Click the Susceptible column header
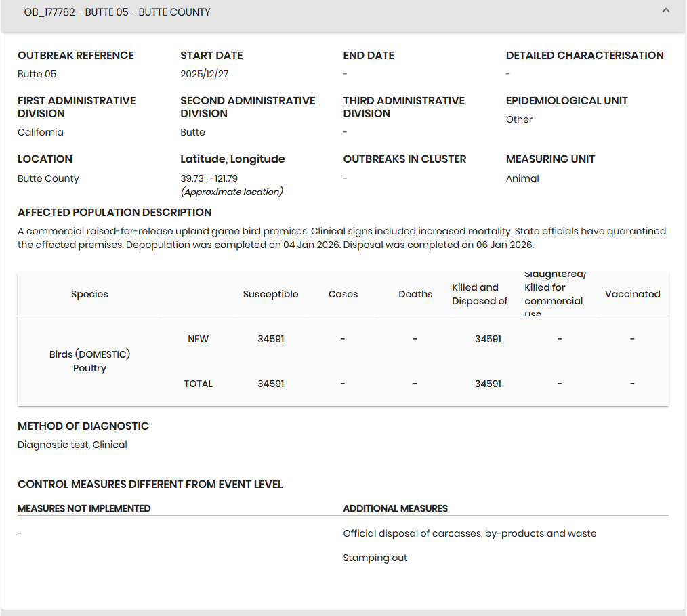This screenshot has height=616, width=687. coord(270,294)
